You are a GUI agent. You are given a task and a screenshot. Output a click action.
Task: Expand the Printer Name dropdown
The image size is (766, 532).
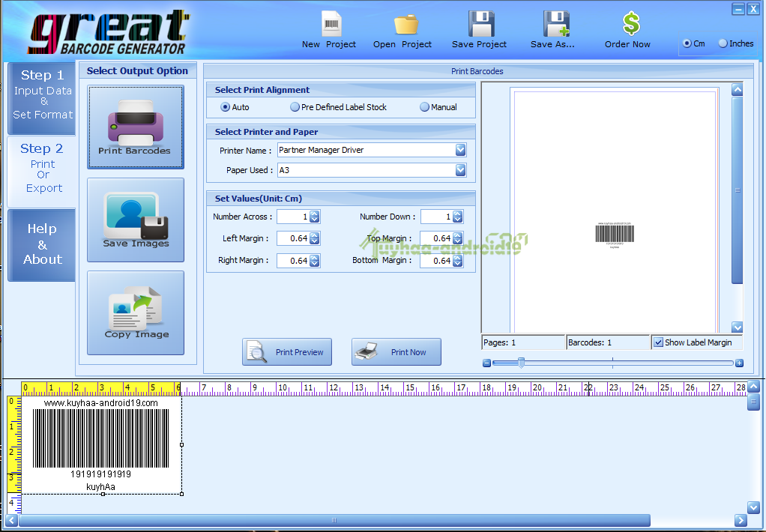pos(460,150)
